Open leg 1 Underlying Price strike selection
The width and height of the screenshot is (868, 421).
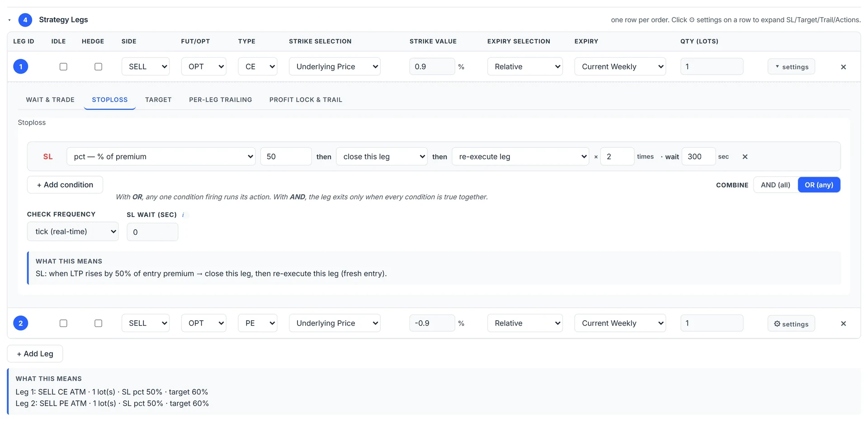[335, 66]
